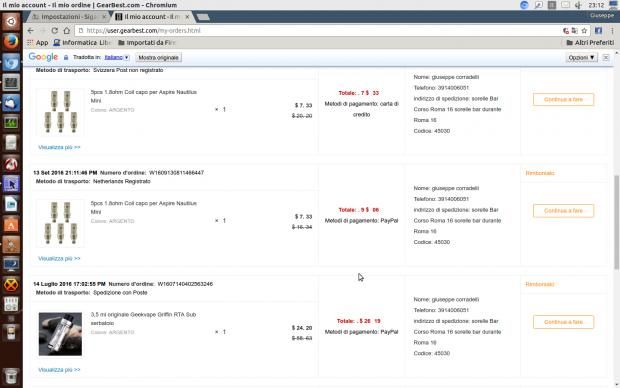620x388 pixels.
Task: Reload the page with the refresh icon
Action: pos(55,30)
